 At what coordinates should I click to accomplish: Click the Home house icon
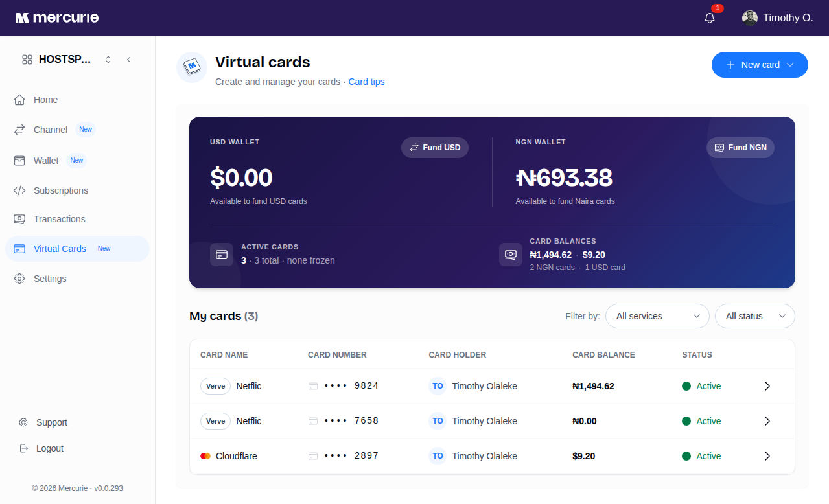pos(19,100)
